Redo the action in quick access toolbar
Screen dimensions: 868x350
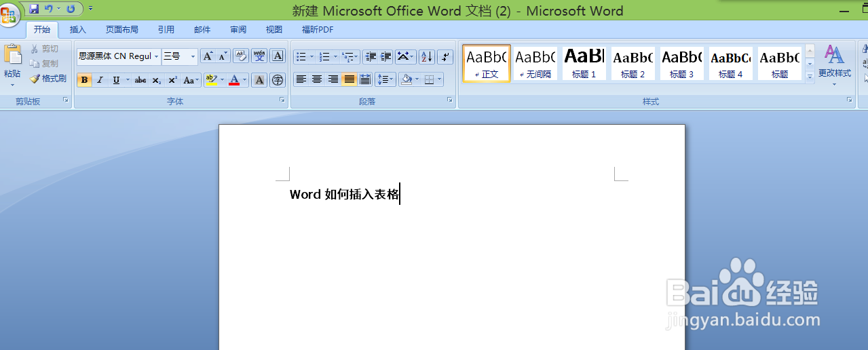(x=70, y=9)
